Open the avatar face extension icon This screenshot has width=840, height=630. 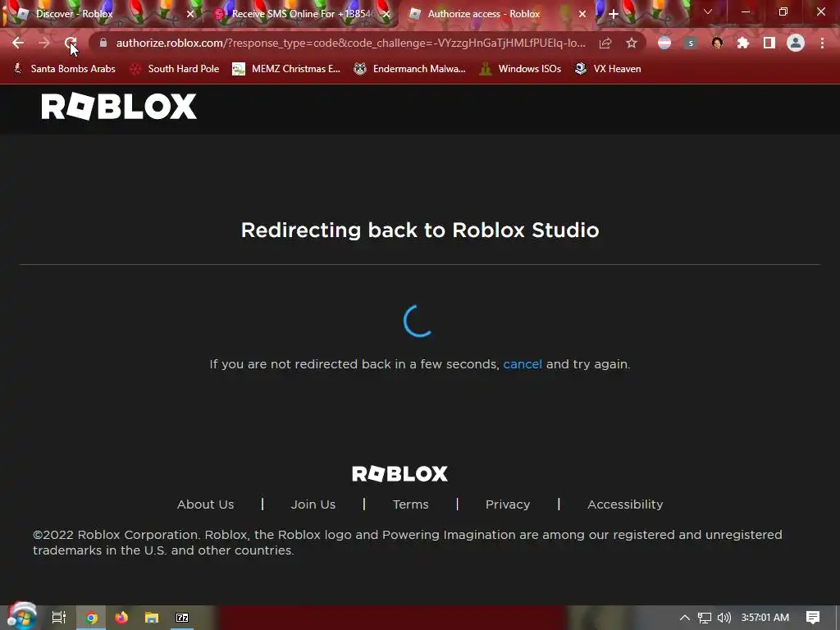pyautogui.click(x=717, y=43)
